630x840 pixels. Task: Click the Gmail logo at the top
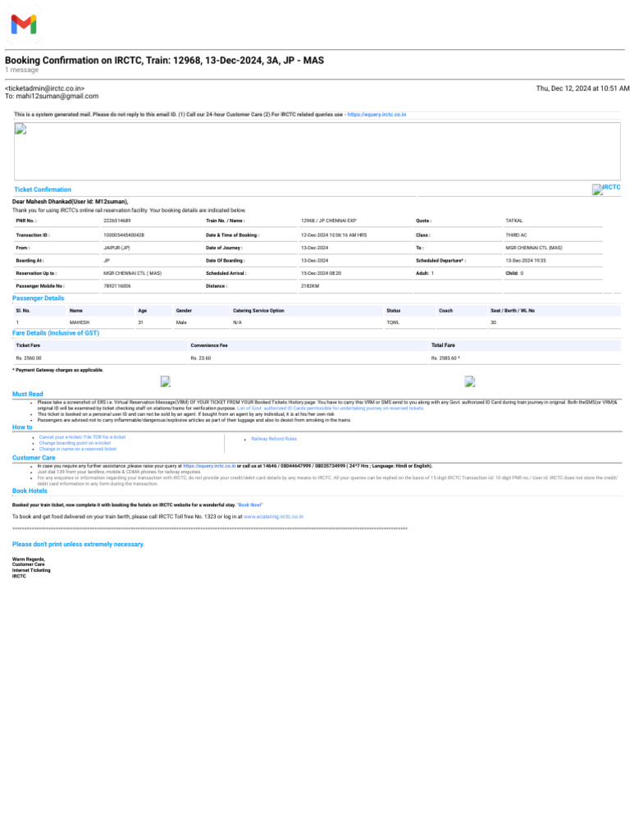[x=24, y=24]
